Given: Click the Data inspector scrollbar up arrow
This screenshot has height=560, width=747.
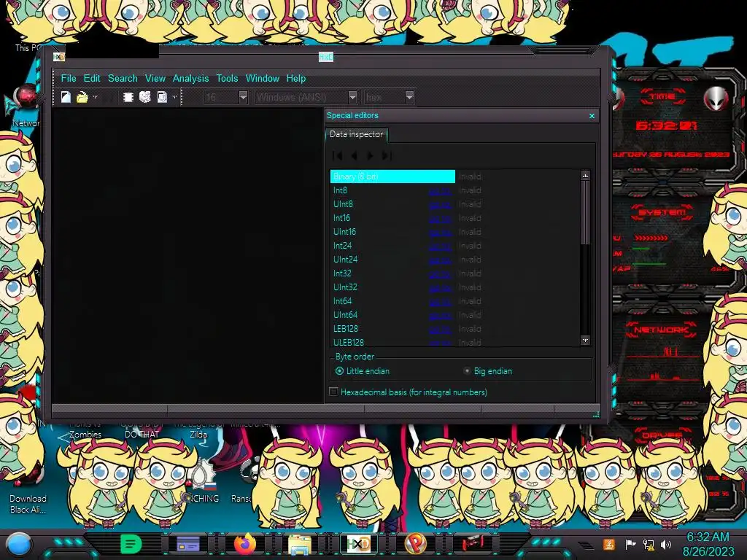Looking at the screenshot, I should (586, 176).
